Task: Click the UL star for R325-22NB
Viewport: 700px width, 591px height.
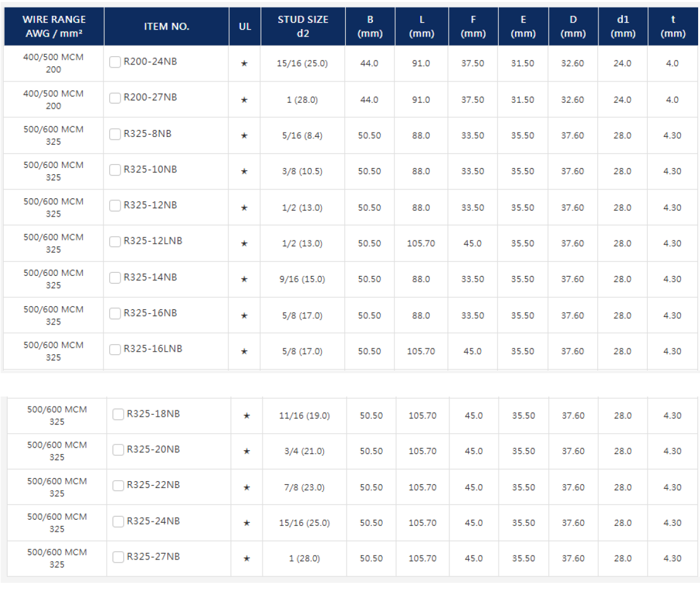Action: point(246,487)
